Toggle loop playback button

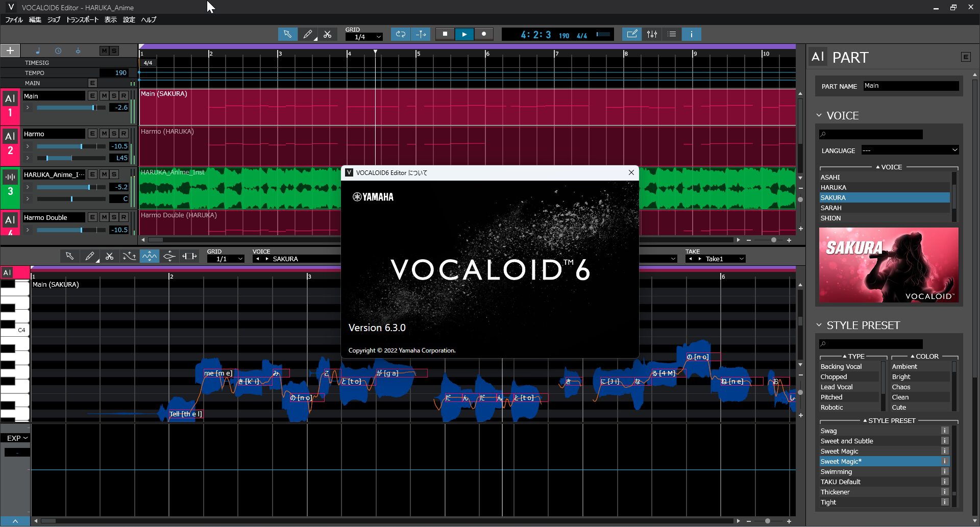tap(401, 34)
